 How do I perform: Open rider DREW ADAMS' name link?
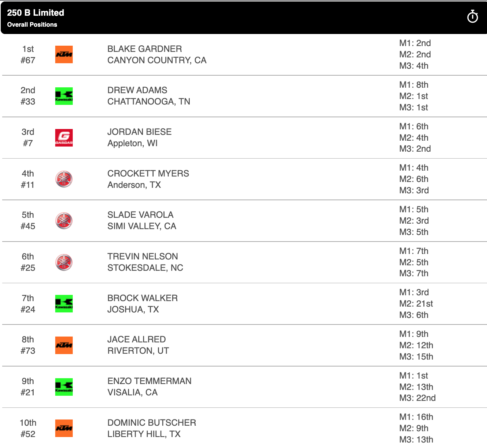click(137, 90)
